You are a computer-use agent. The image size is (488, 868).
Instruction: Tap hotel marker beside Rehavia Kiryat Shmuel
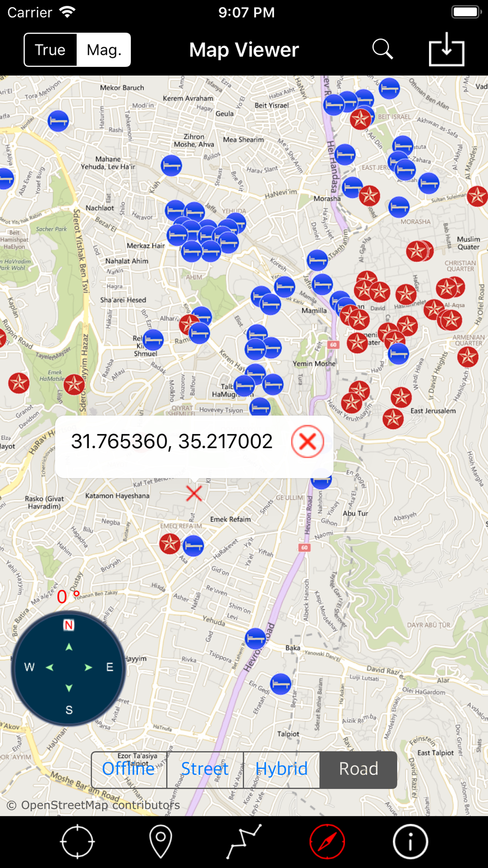(x=153, y=340)
